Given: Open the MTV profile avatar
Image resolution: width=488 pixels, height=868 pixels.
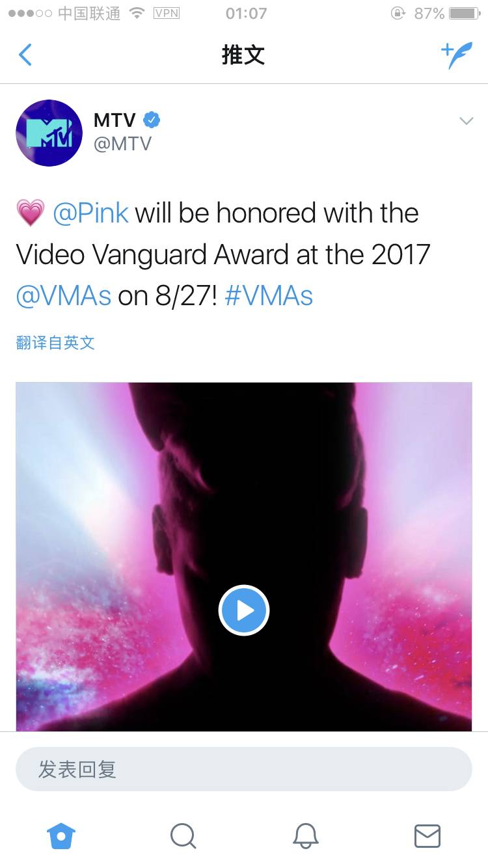Looking at the screenshot, I should point(49,133).
